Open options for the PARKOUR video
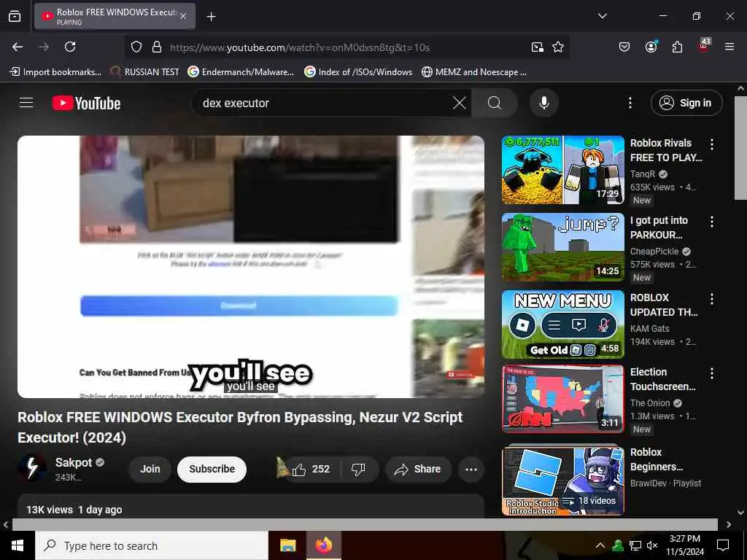The image size is (747, 560). tap(712, 222)
